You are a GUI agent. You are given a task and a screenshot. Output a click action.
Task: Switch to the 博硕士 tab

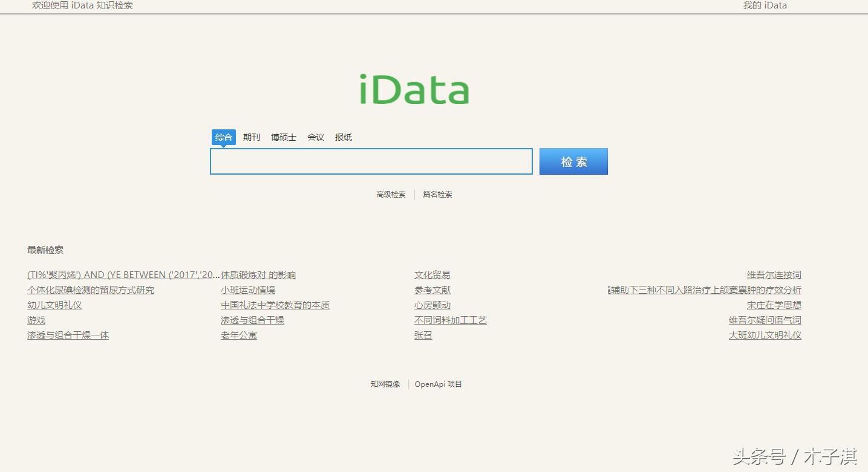283,137
